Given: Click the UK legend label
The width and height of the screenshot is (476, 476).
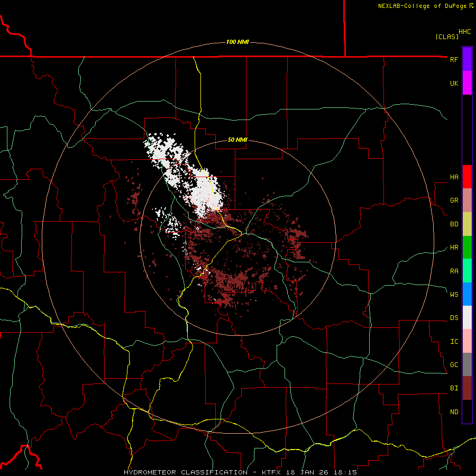Looking at the screenshot, I should (x=454, y=83).
